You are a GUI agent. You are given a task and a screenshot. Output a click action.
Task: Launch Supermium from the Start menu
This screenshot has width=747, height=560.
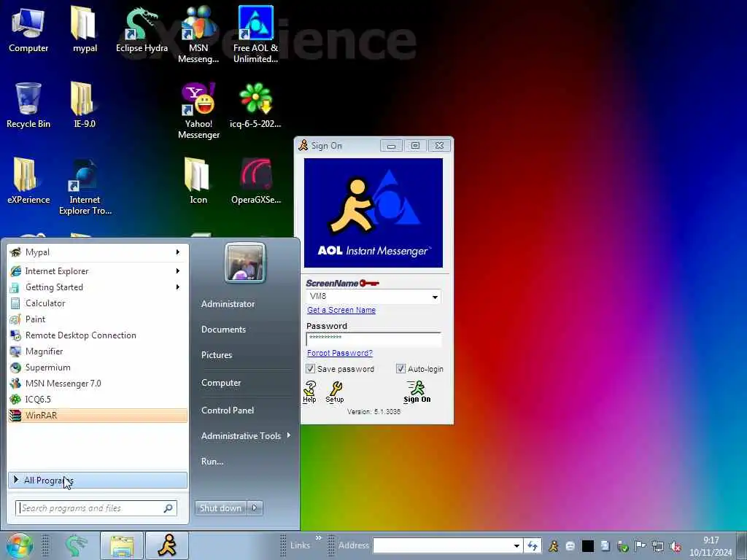click(98, 367)
